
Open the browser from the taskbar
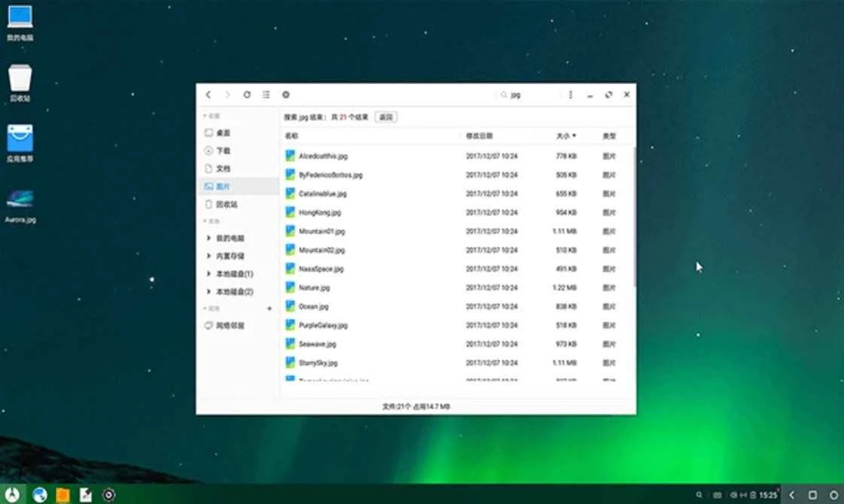tap(40, 494)
